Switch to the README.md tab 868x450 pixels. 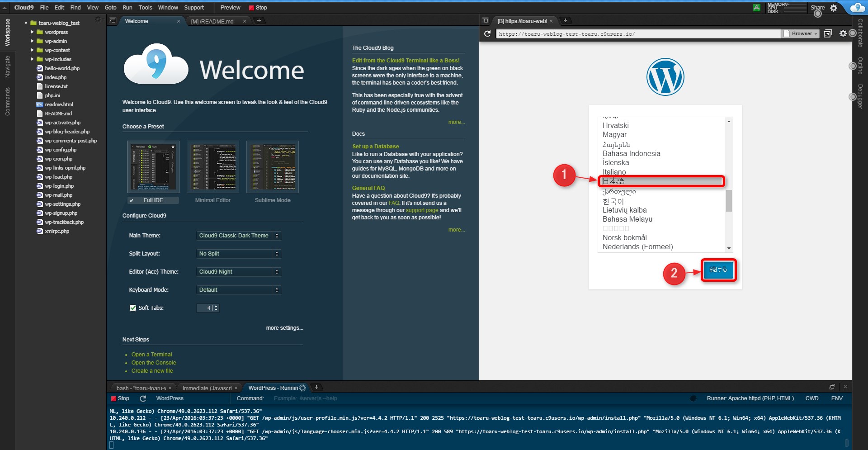(x=212, y=21)
